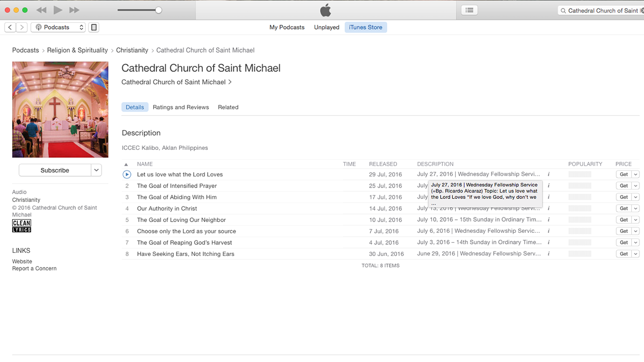Click the device iPhone icon button
The image size is (644, 362).
[x=94, y=27]
